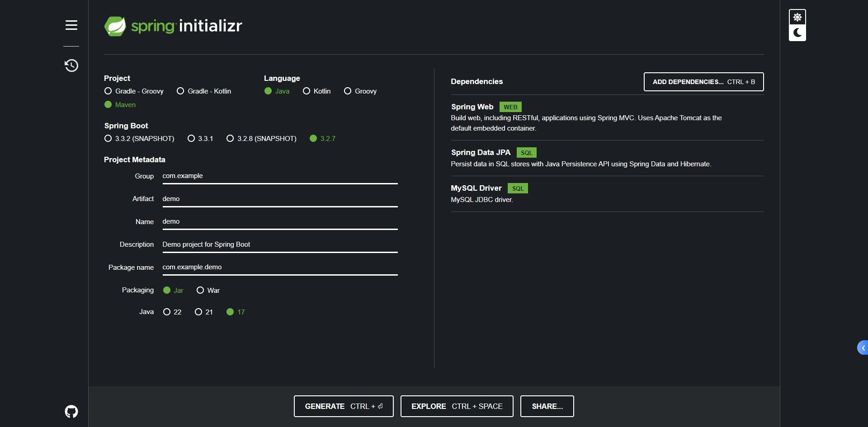Screen dimensions: 868x427
Task: Expand the blue side panel arrow
Action: (x=863, y=347)
